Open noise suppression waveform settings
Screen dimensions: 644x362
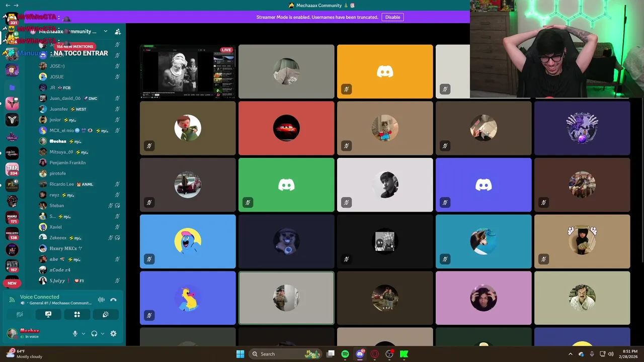(101, 300)
